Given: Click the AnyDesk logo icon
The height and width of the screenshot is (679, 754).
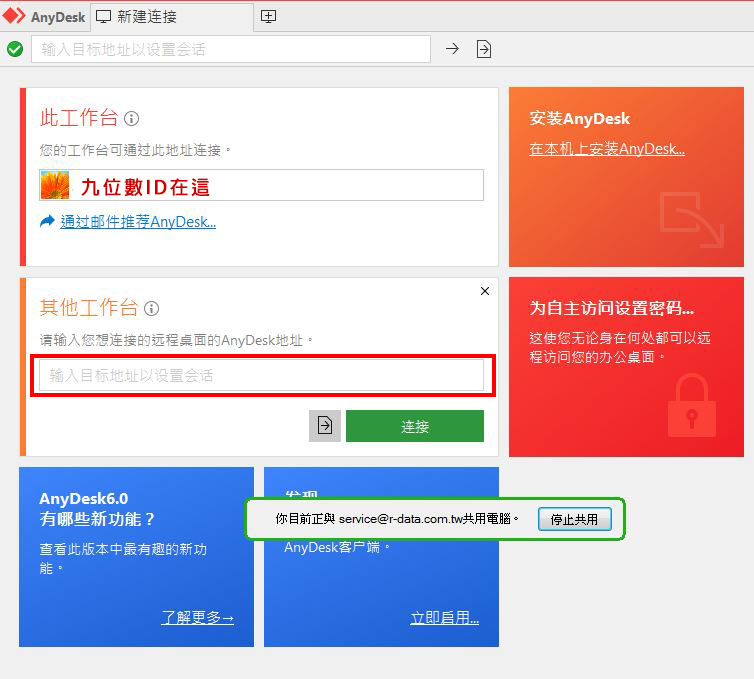Looking at the screenshot, I should (x=14, y=16).
